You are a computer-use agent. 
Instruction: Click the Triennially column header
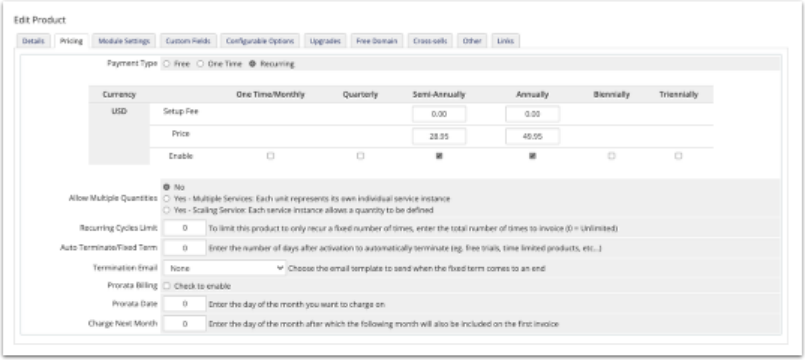pyautogui.click(x=678, y=94)
